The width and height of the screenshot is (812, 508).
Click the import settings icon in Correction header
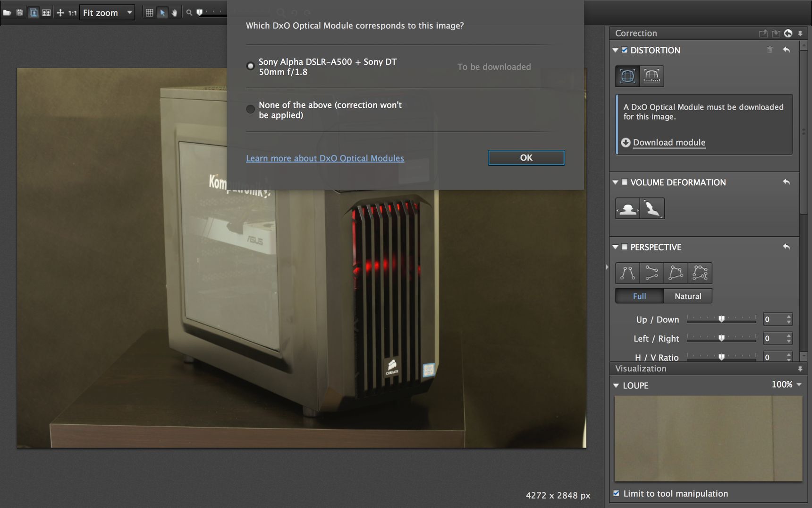[776, 34]
